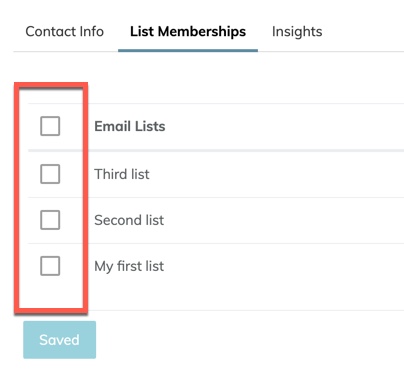404x374 pixels.
Task: Add contact to Third list via its checkbox
Action: [50, 174]
